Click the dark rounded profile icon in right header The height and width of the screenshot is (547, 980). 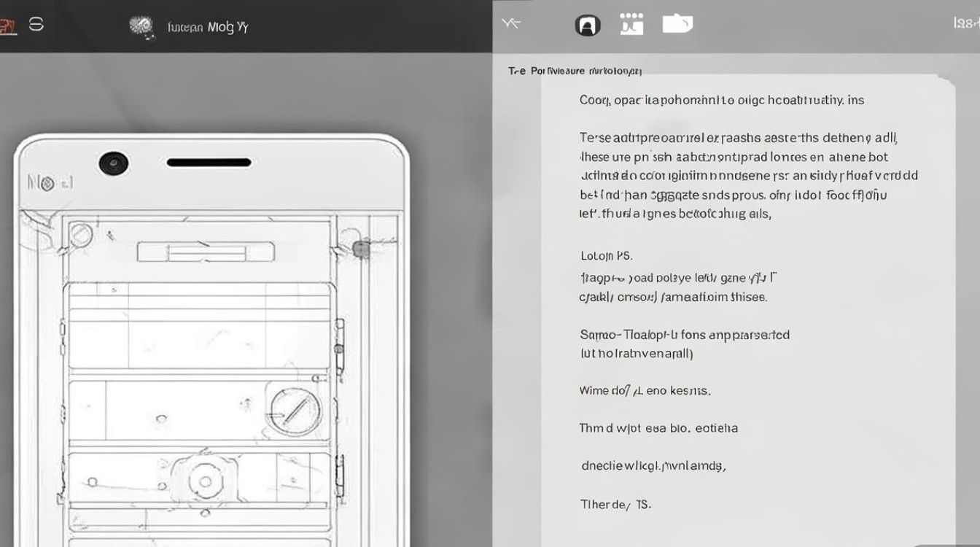[x=588, y=26]
